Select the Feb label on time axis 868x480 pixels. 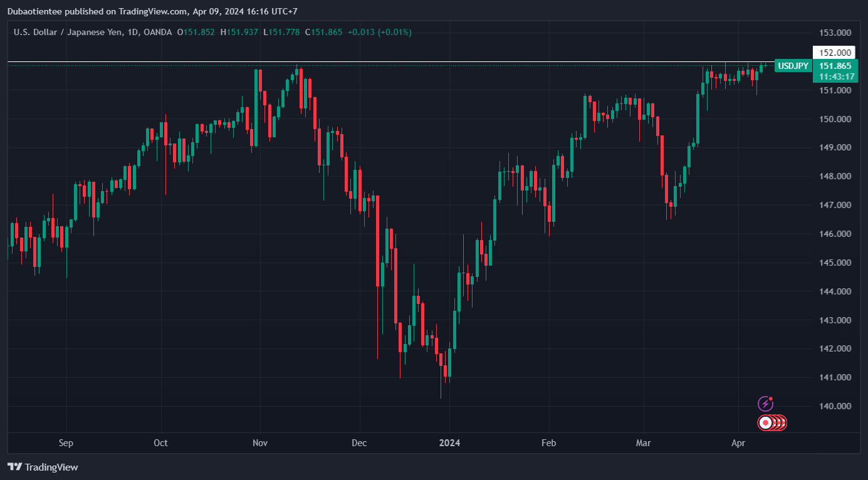(548, 443)
